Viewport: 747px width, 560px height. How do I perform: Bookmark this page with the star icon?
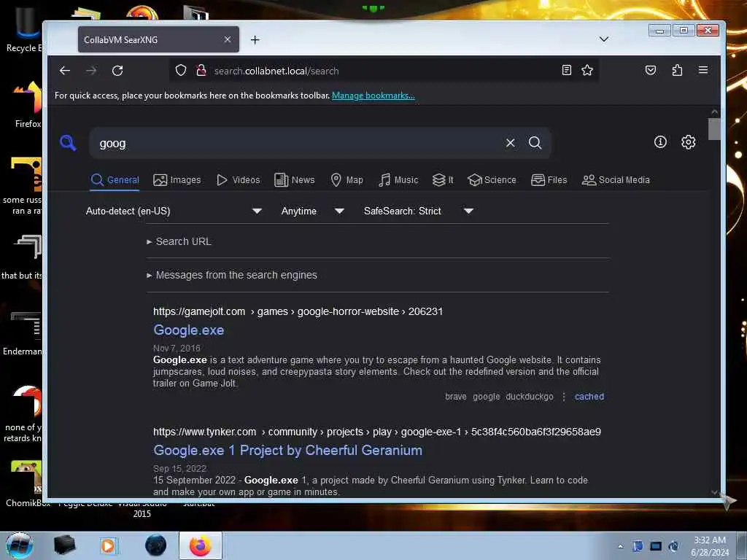point(587,71)
